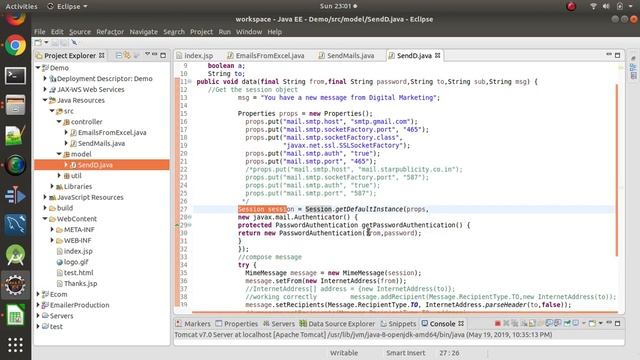The width and height of the screenshot is (640, 360).
Task: Toggle code fold at line 28
Action: tap(190, 217)
